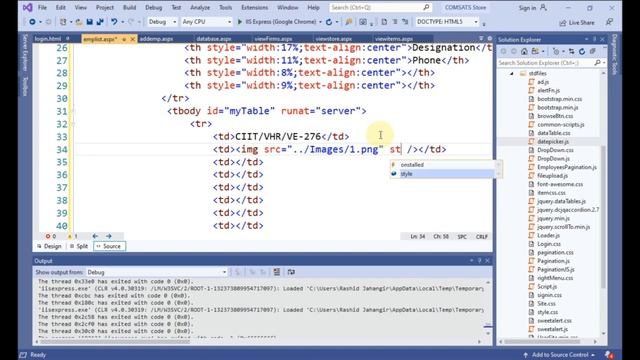Toggle Word Wrap icon in Output toolbar
The image size is (640, 360).
[x=291, y=272]
